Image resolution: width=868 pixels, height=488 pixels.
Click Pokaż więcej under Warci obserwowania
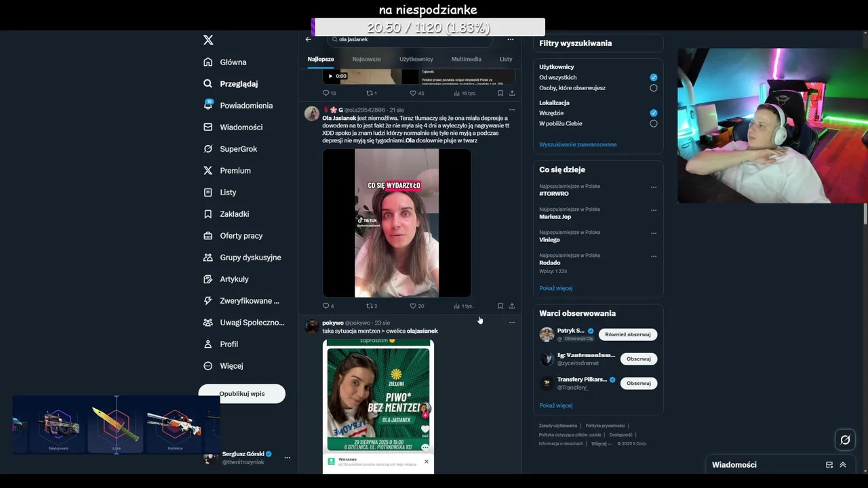coord(555,405)
